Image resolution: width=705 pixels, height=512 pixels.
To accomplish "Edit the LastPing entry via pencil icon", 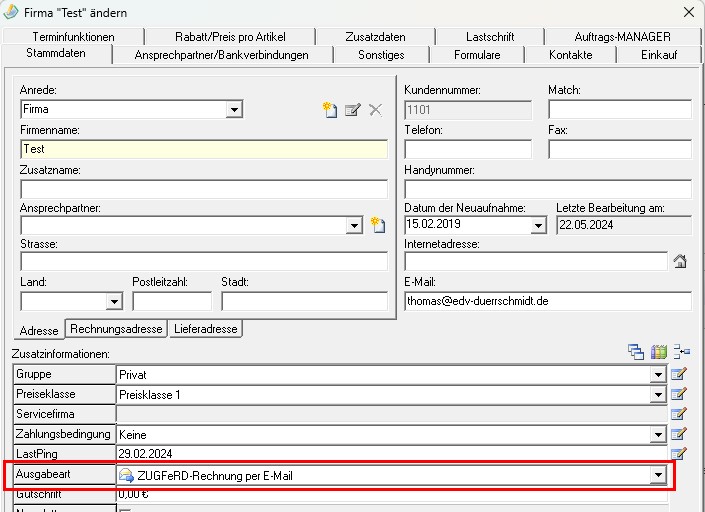I will coord(678,454).
